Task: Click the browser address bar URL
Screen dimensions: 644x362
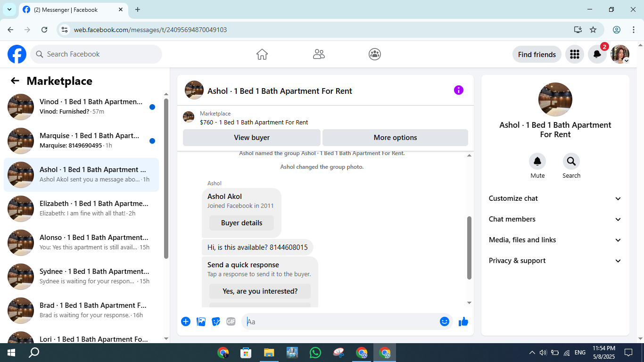Action: (x=150, y=30)
